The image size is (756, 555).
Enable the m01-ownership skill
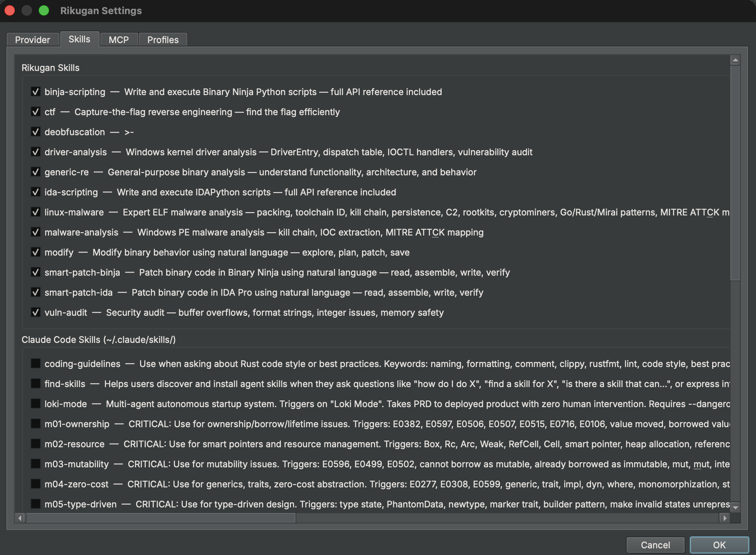[36, 423]
